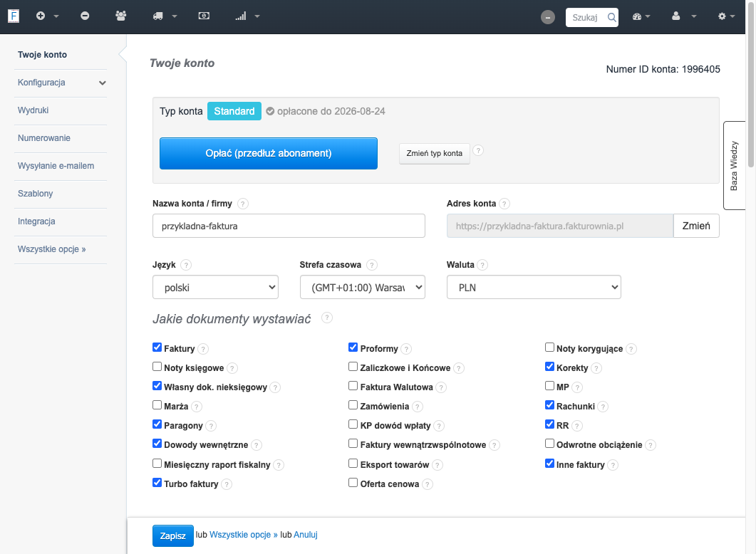The image size is (756, 554).
Task: Expand the Konfiguracja sidebar section
Action: (x=61, y=83)
